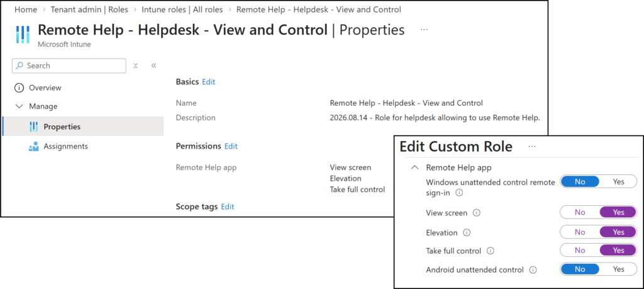Clear search with the X icon
The height and width of the screenshot is (289, 644).
pos(136,65)
